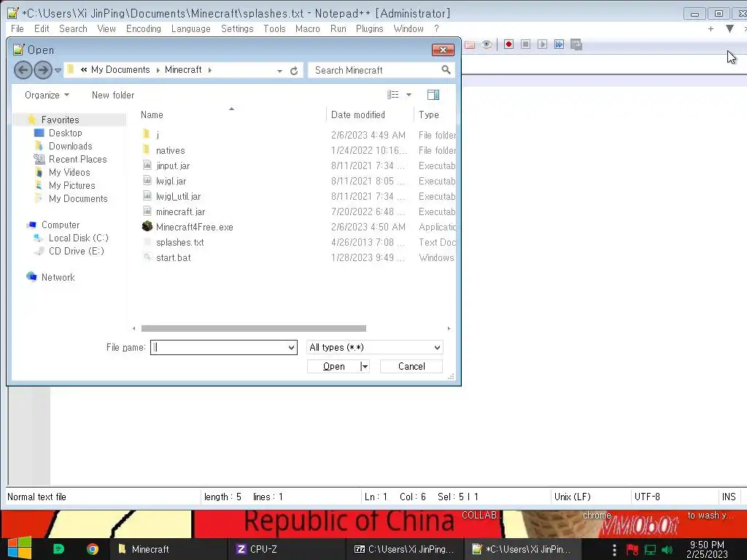The width and height of the screenshot is (747, 560).
Task: Click the Open button's split arrow
Action: (365, 366)
